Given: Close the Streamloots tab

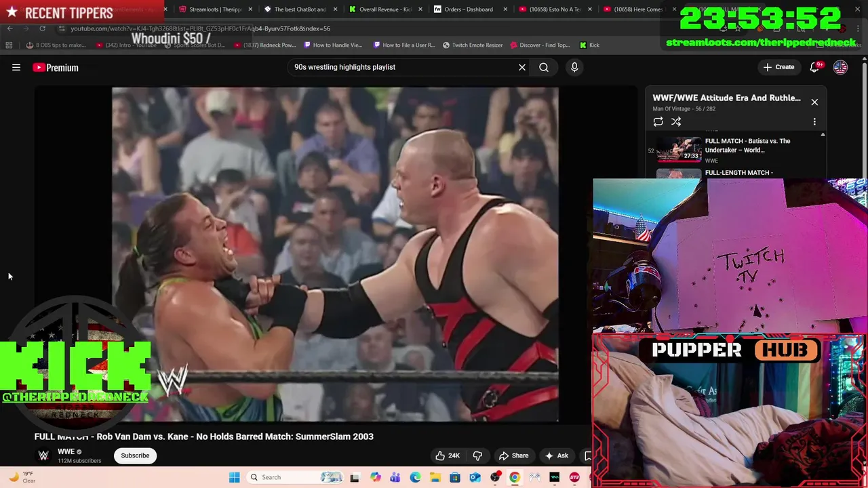Looking at the screenshot, I should 250,9.
